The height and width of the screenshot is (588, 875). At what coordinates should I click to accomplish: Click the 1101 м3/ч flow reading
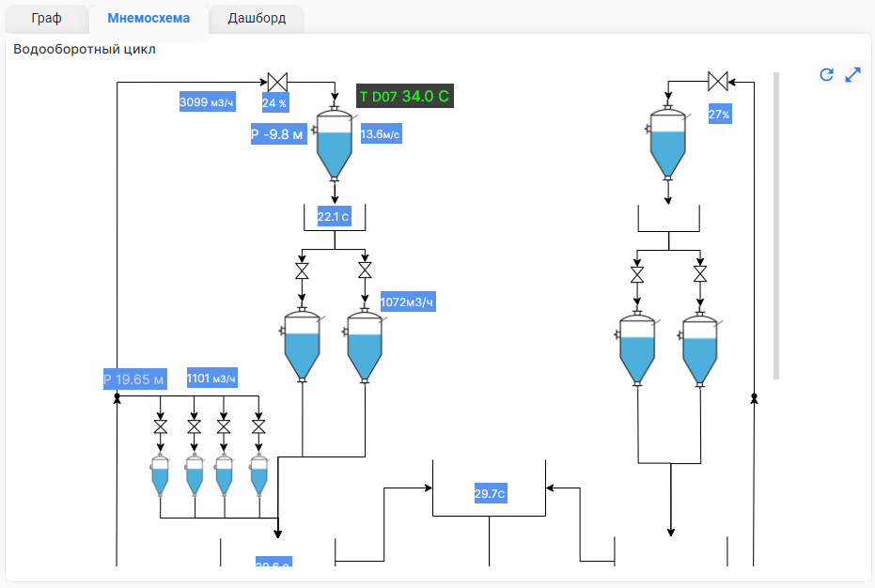tap(211, 379)
